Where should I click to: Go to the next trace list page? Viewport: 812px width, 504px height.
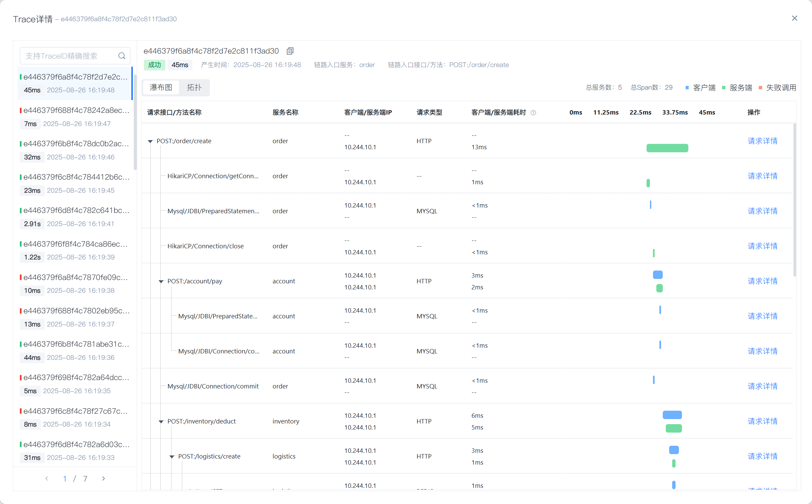pyautogui.click(x=103, y=478)
